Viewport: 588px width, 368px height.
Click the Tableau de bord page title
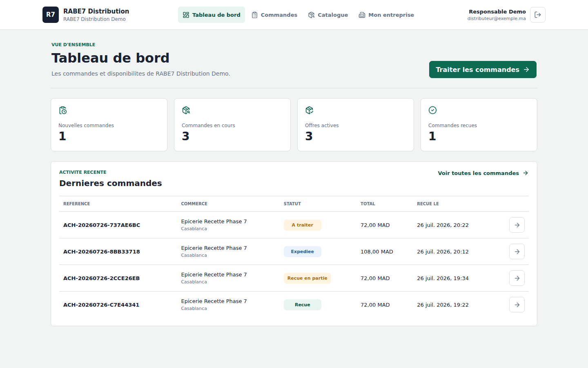point(110,58)
